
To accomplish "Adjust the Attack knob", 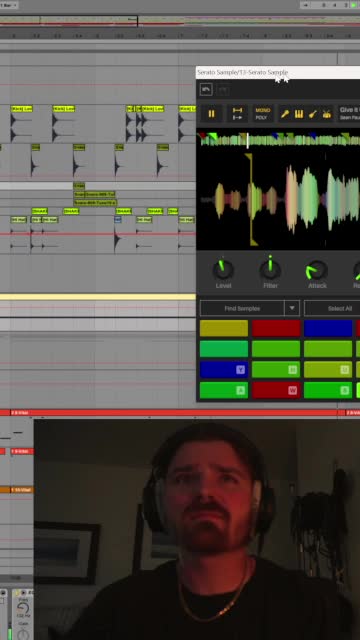I will point(317,270).
